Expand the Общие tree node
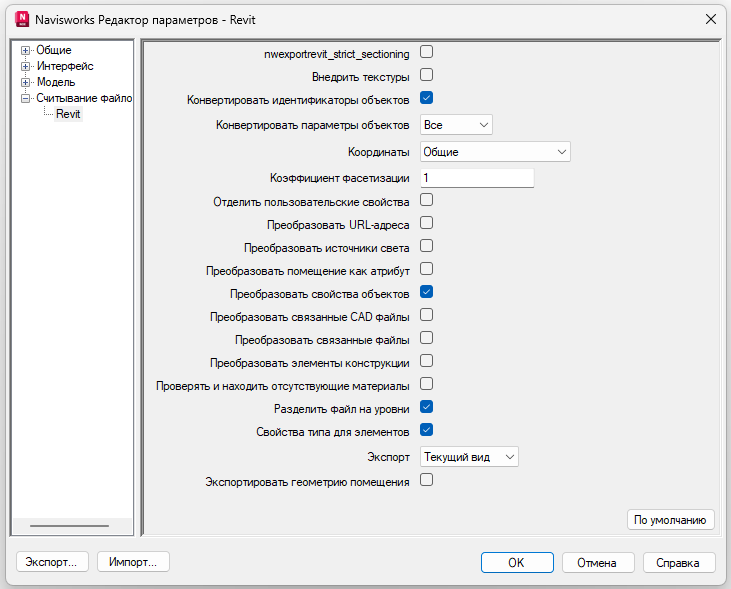The image size is (731, 589). pos(26,50)
